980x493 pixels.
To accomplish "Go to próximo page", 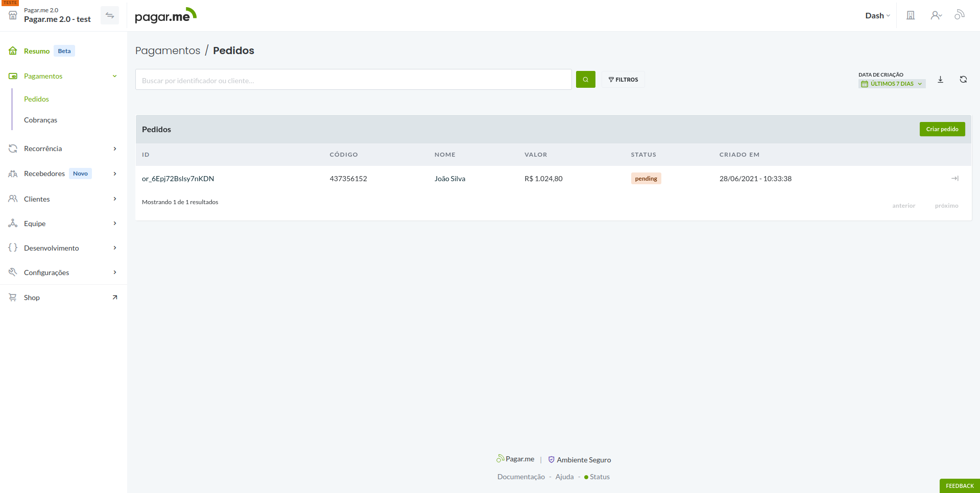I will click(x=946, y=206).
